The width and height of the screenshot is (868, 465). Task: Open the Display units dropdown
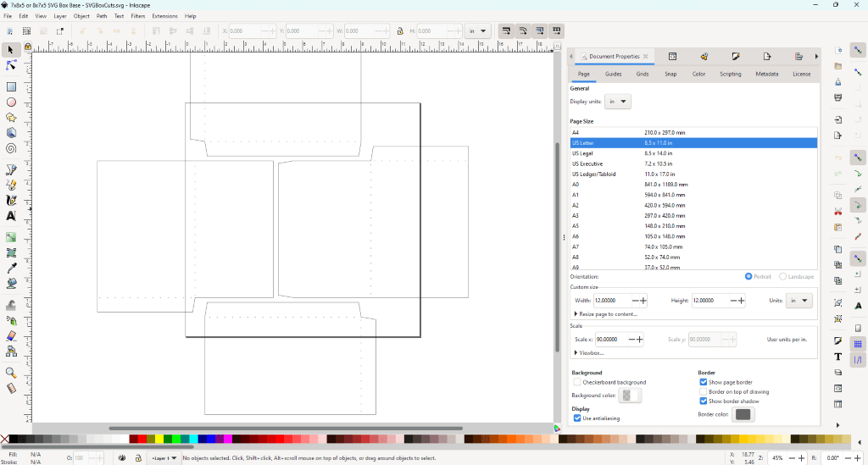pos(620,102)
